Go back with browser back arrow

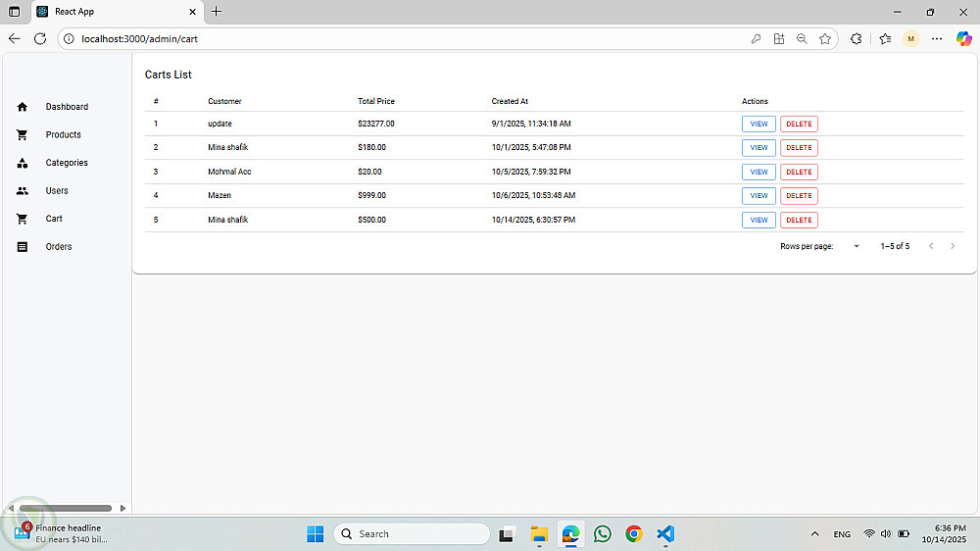(x=15, y=39)
